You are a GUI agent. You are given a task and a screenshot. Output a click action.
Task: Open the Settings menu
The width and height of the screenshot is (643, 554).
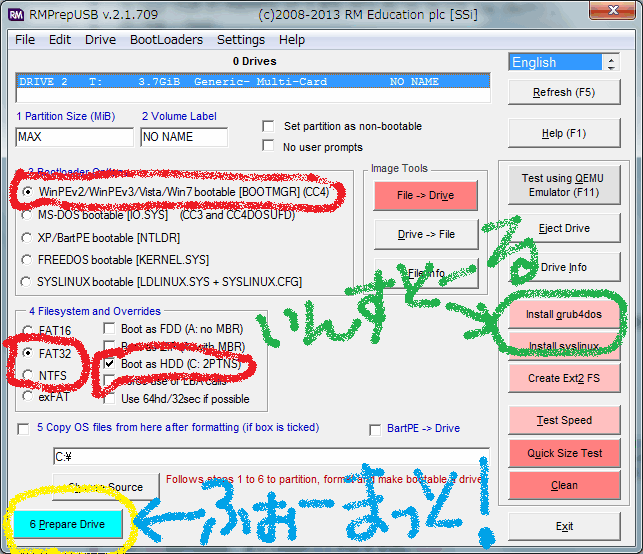tap(241, 40)
